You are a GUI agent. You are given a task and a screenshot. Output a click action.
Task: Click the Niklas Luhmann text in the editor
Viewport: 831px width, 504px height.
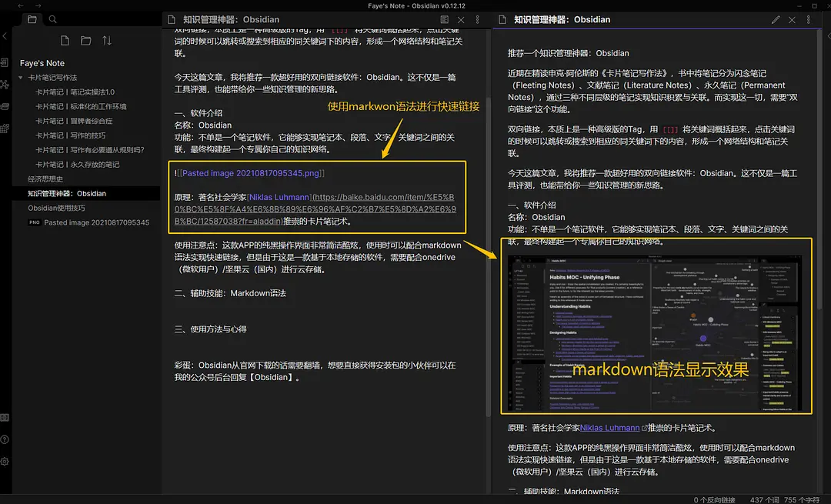[279, 197]
